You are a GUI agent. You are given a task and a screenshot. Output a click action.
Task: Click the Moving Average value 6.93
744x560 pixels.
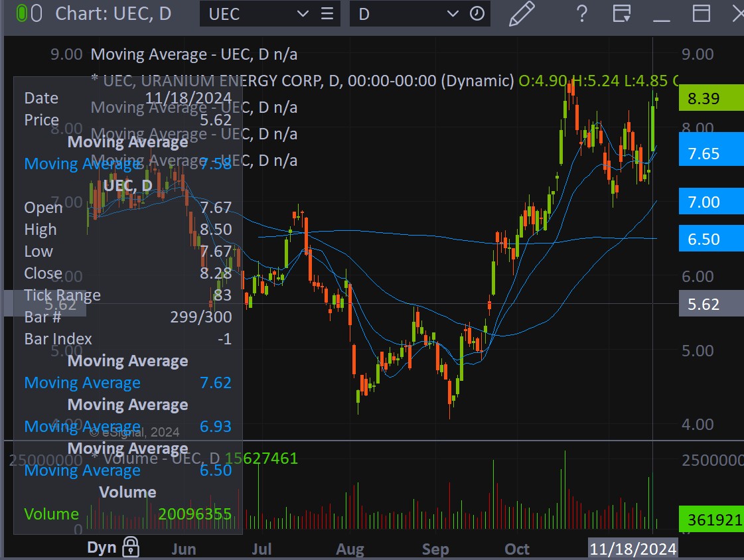pos(216,426)
